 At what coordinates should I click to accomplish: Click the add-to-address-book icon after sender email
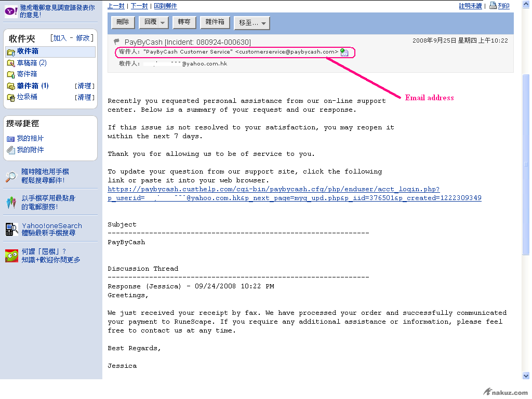pyautogui.click(x=344, y=52)
